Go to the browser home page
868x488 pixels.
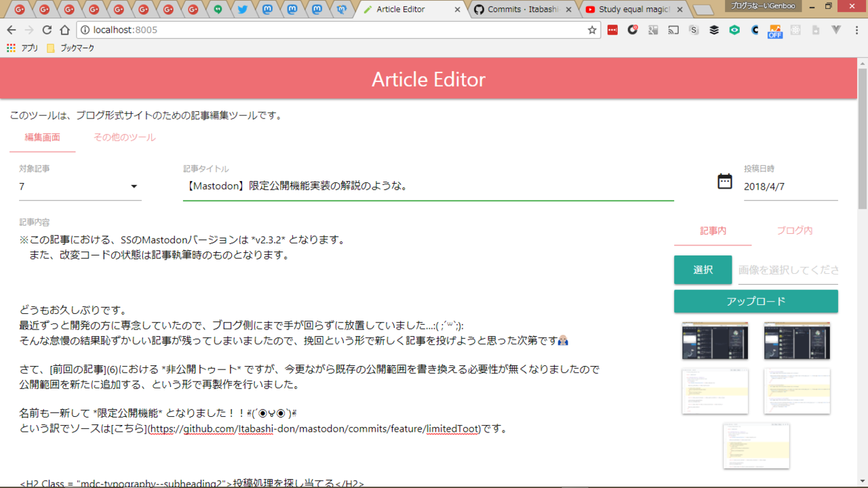point(64,30)
